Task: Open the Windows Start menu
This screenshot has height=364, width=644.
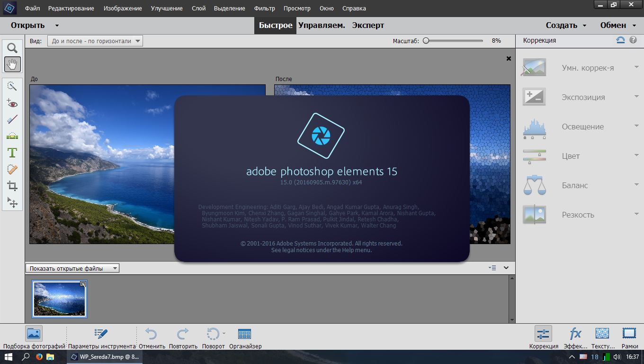Action: [9, 356]
